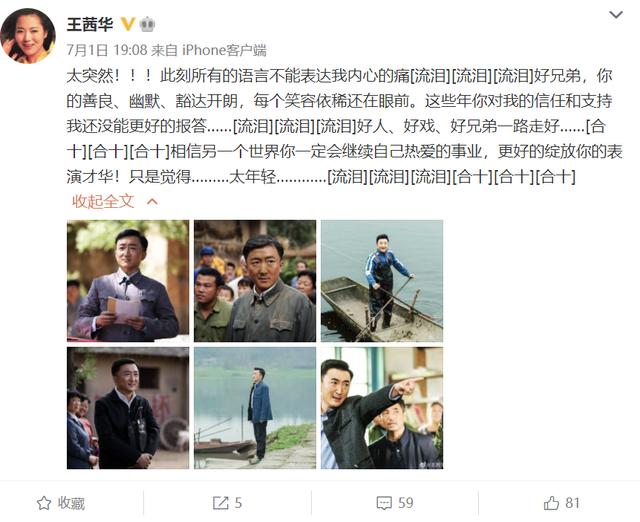Like the post with the thumbs-up icon
Screen dimensions: 640x522
(551, 503)
